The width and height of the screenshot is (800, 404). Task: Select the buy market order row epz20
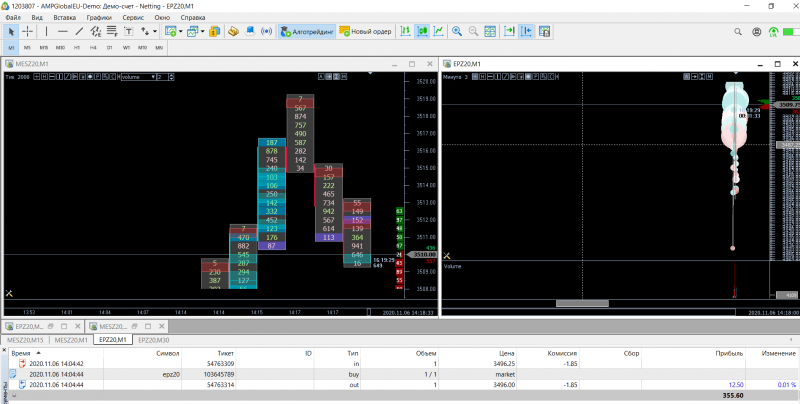402,374
